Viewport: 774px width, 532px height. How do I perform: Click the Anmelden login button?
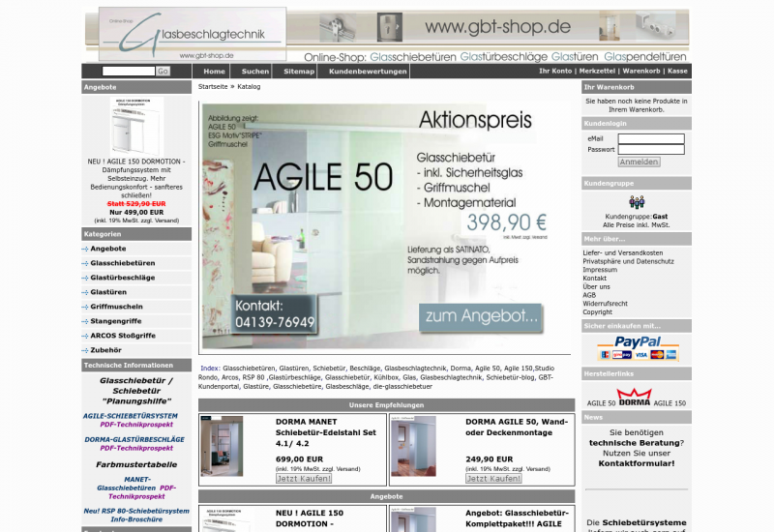[639, 162]
